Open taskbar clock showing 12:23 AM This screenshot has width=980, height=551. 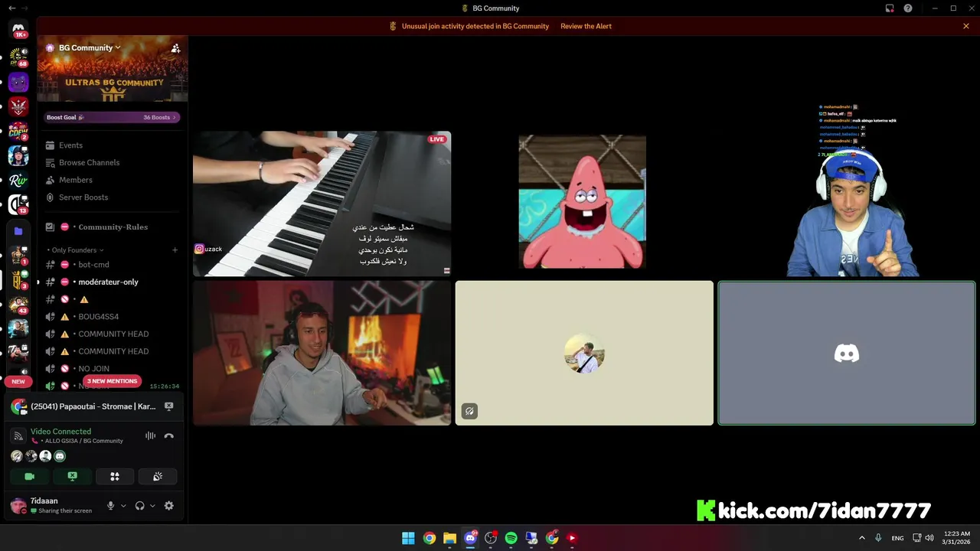pyautogui.click(x=957, y=537)
